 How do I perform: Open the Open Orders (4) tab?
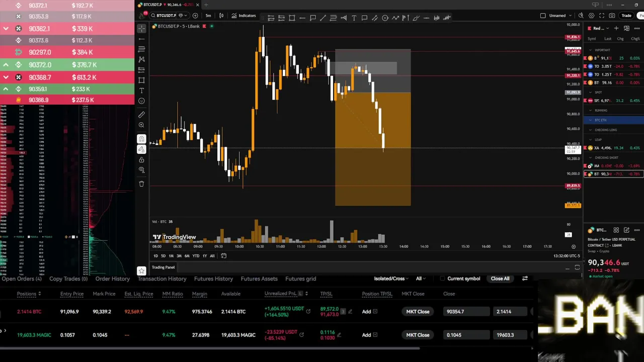coord(22,279)
